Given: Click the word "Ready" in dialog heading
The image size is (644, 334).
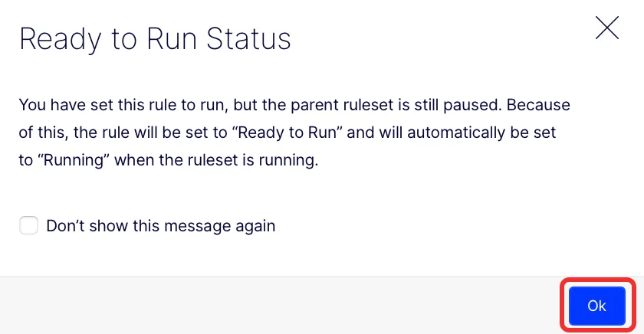Looking at the screenshot, I should tap(61, 39).
